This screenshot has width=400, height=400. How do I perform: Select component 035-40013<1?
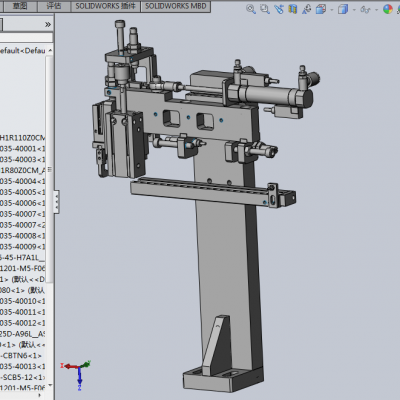(23, 366)
